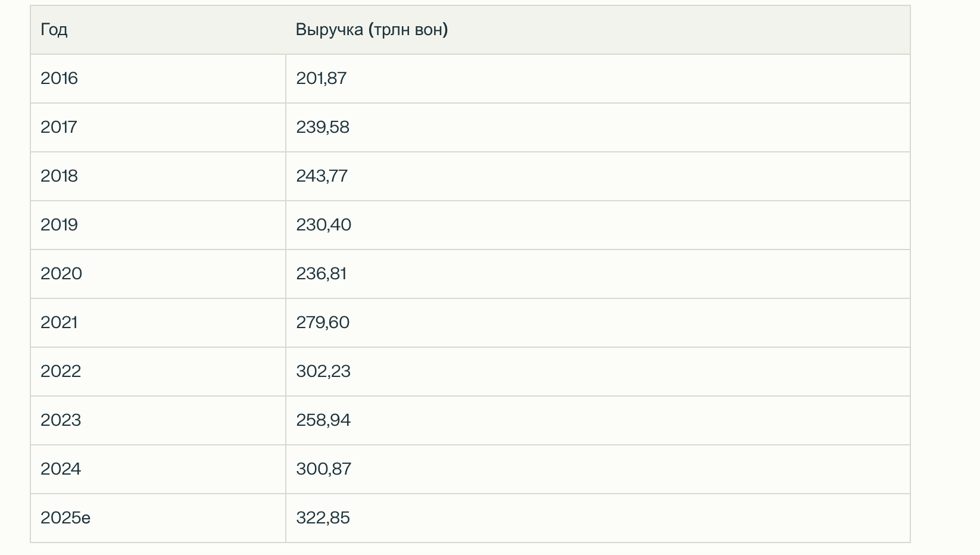Select the 2017 year cell
980x555 pixels.
pyautogui.click(x=59, y=127)
